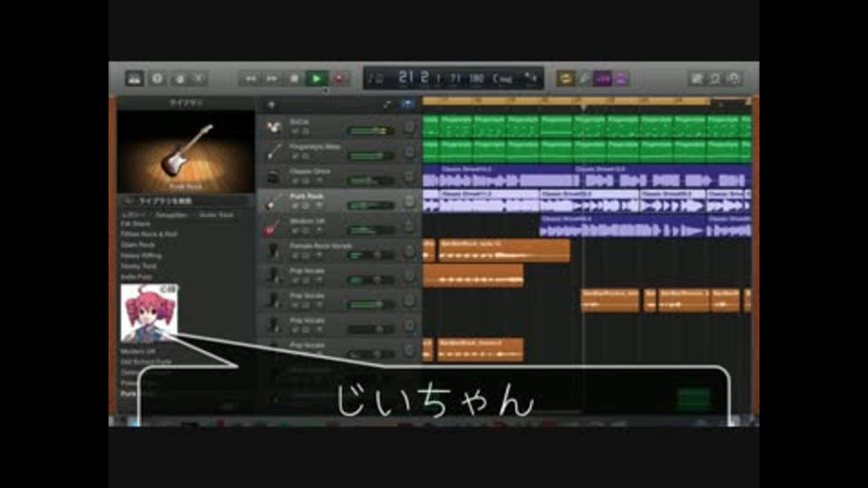Mute the Punk Rock track
The width and height of the screenshot is (868, 488).
[x=296, y=206]
